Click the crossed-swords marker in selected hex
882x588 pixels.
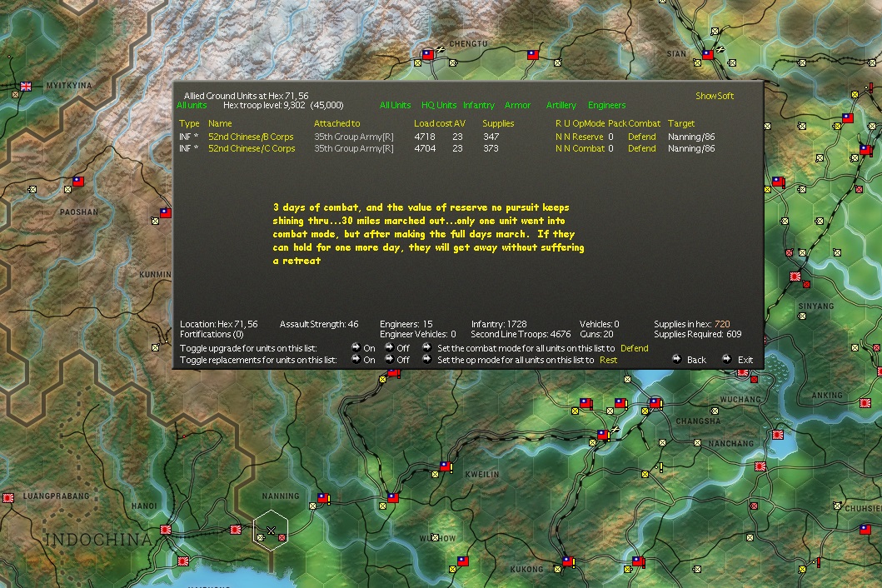(271, 530)
